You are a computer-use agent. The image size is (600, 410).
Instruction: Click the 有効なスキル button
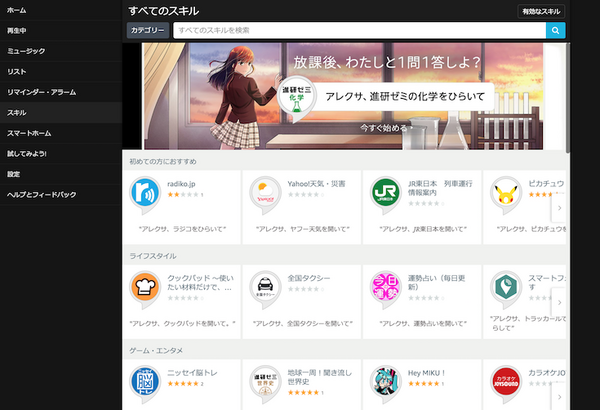540,10
